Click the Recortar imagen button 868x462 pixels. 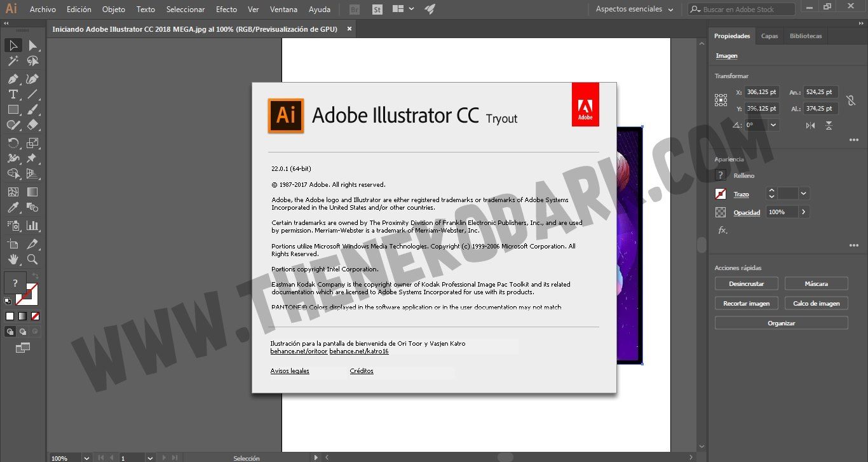click(747, 303)
